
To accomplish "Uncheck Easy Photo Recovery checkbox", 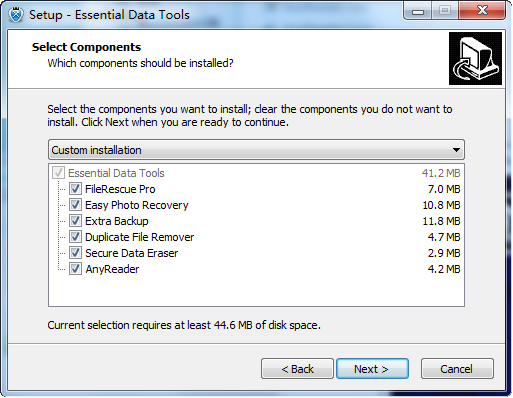I will click(75, 205).
